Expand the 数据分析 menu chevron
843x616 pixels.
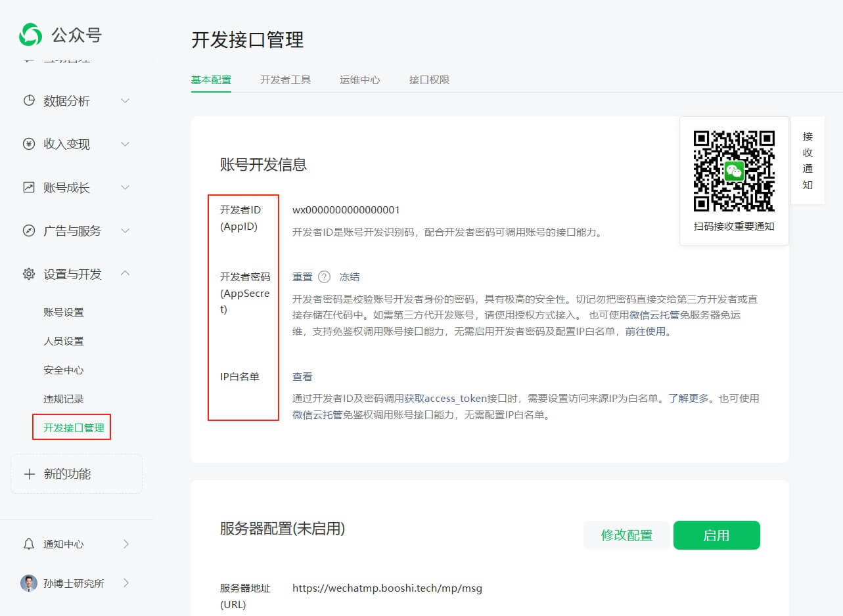coord(125,100)
